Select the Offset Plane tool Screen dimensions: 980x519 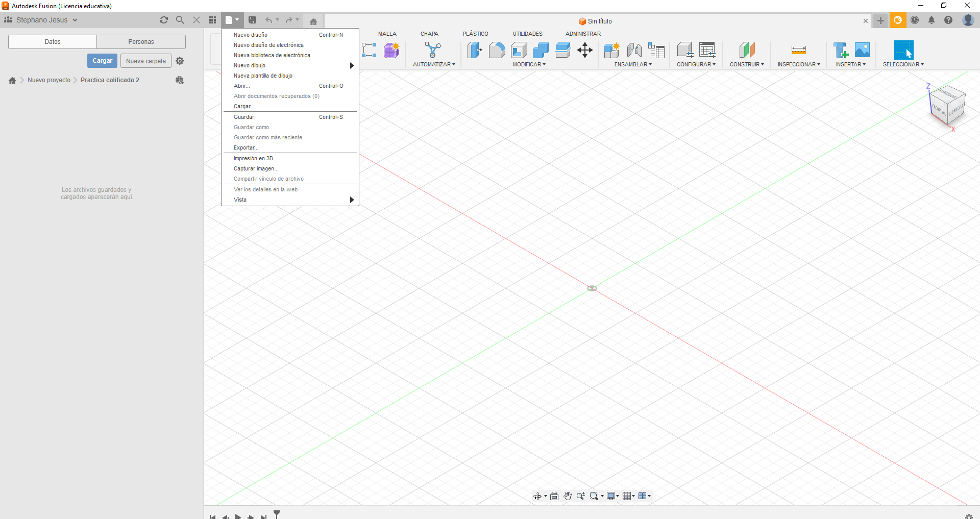[747, 50]
